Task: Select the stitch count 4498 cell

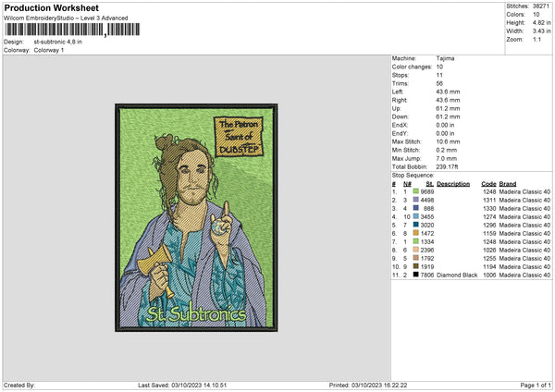Action: pos(427,201)
